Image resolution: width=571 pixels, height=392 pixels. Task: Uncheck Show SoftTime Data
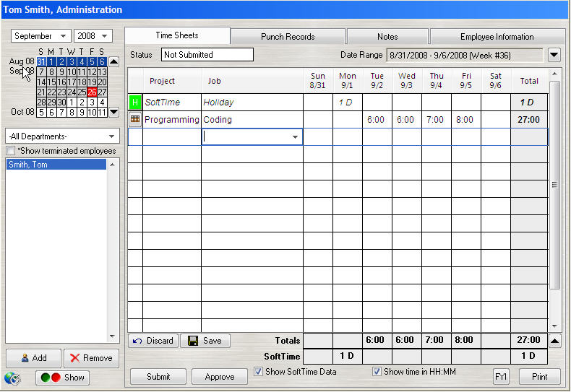pos(259,372)
